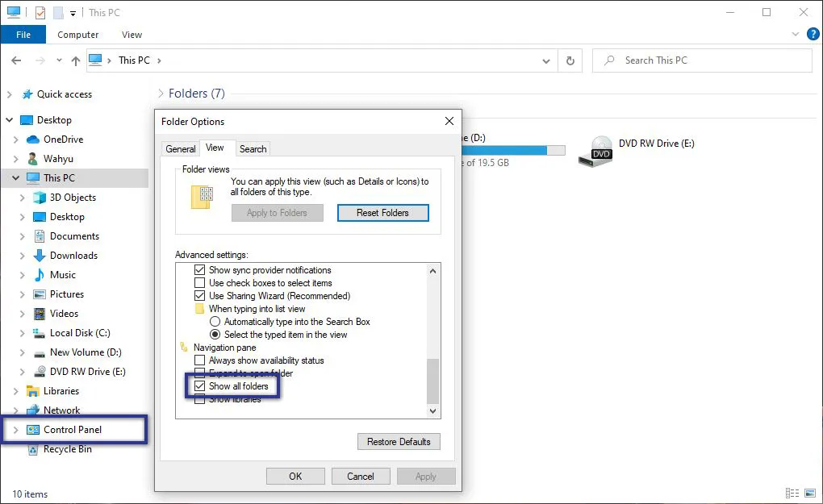The image size is (823, 504).
Task: Click inside the Search This PC field
Action: pyautogui.click(x=702, y=60)
